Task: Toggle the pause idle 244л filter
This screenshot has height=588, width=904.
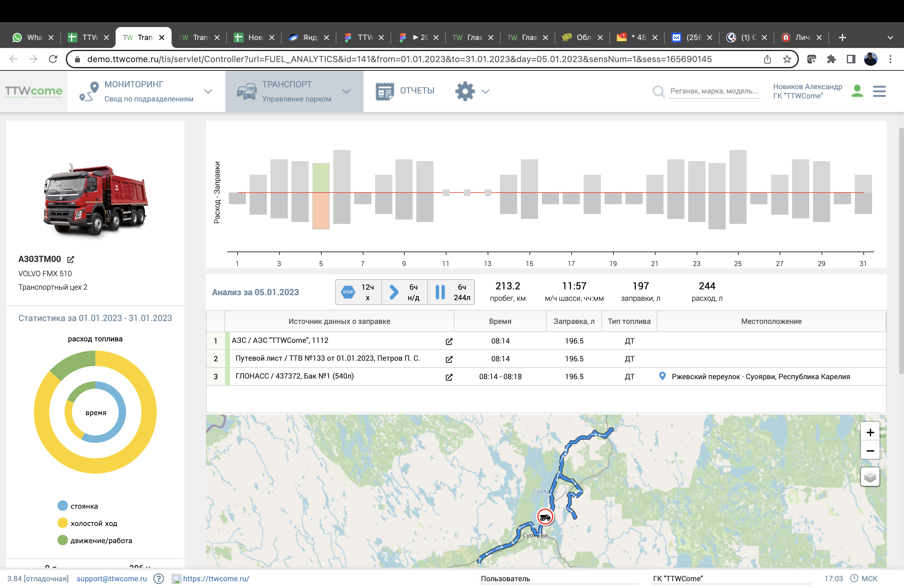Action: pos(451,292)
